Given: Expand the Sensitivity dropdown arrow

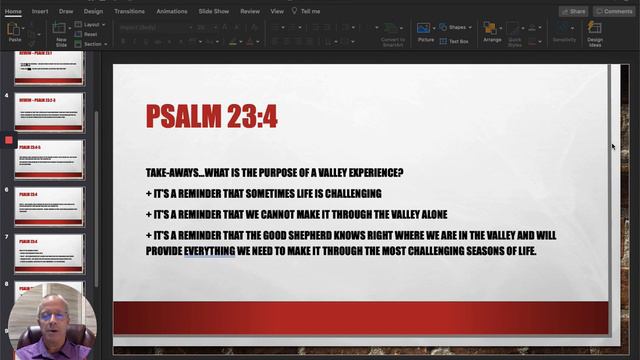Looking at the screenshot, I should pos(573,28).
